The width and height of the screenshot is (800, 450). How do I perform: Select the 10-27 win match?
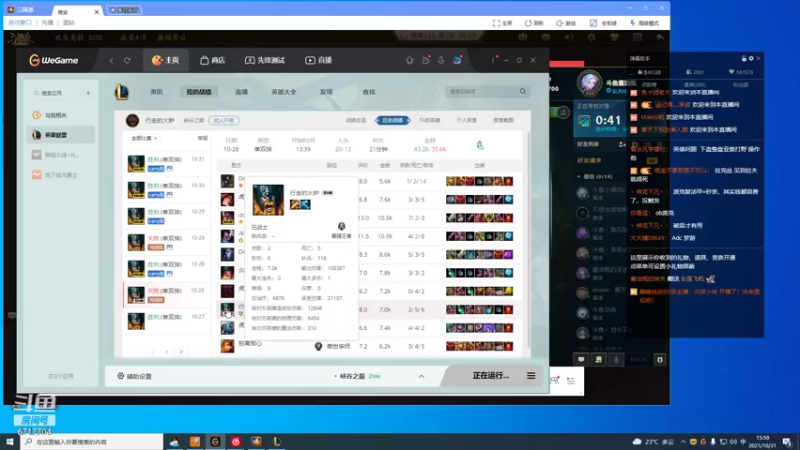pos(166,321)
